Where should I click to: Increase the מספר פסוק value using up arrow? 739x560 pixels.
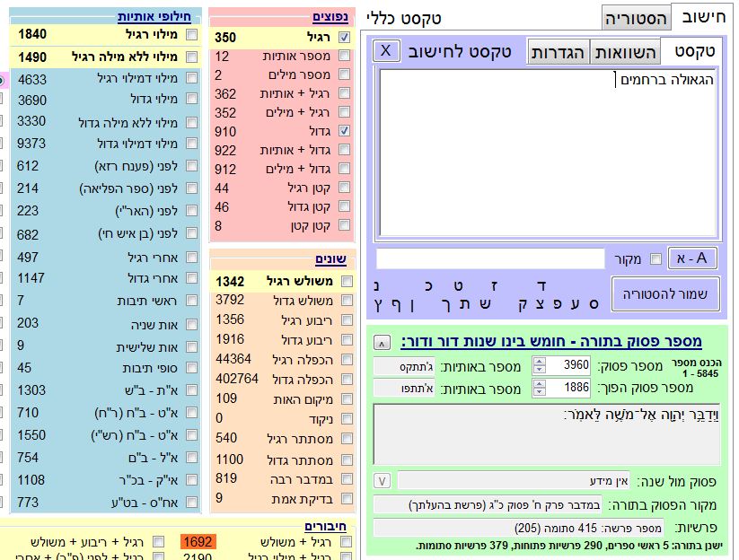(539, 362)
